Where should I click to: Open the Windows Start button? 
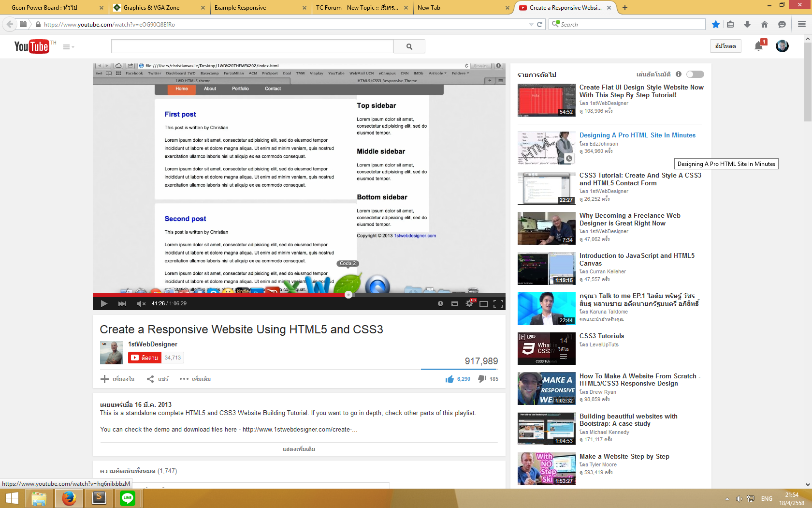point(12,498)
